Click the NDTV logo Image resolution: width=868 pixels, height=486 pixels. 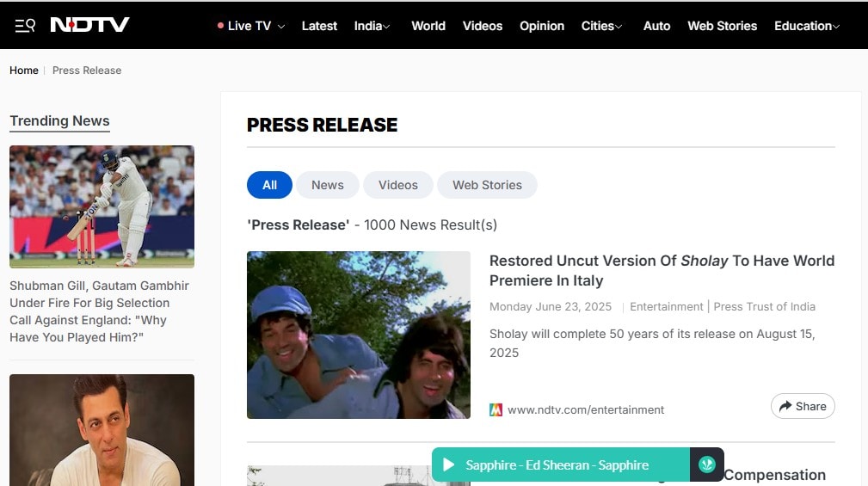coord(89,25)
